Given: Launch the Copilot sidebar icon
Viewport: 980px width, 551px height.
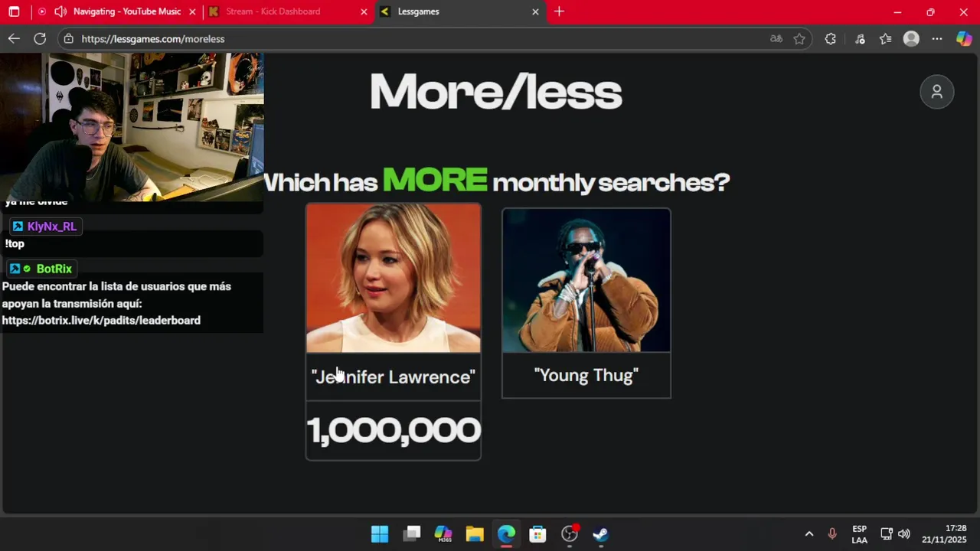Looking at the screenshot, I should click(964, 38).
